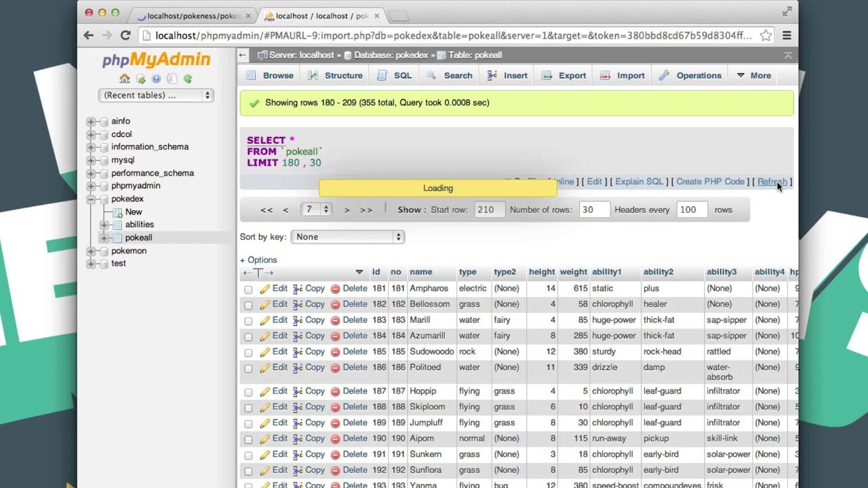Click the Refresh link next to Create PHP Code
Image resolution: width=868 pixels, height=488 pixels.
(x=772, y=182)
